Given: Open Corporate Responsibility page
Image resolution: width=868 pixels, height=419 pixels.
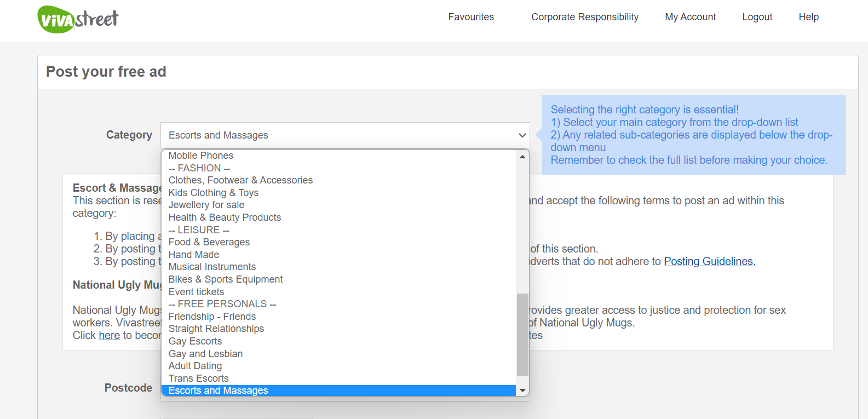Looking at the screenshot, I should point(585,17).
